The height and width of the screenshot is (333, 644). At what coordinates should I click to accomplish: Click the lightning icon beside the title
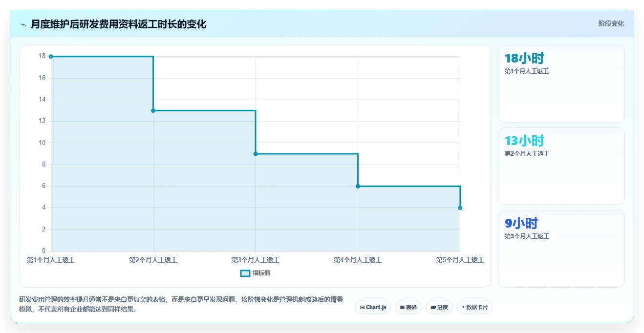23,24
